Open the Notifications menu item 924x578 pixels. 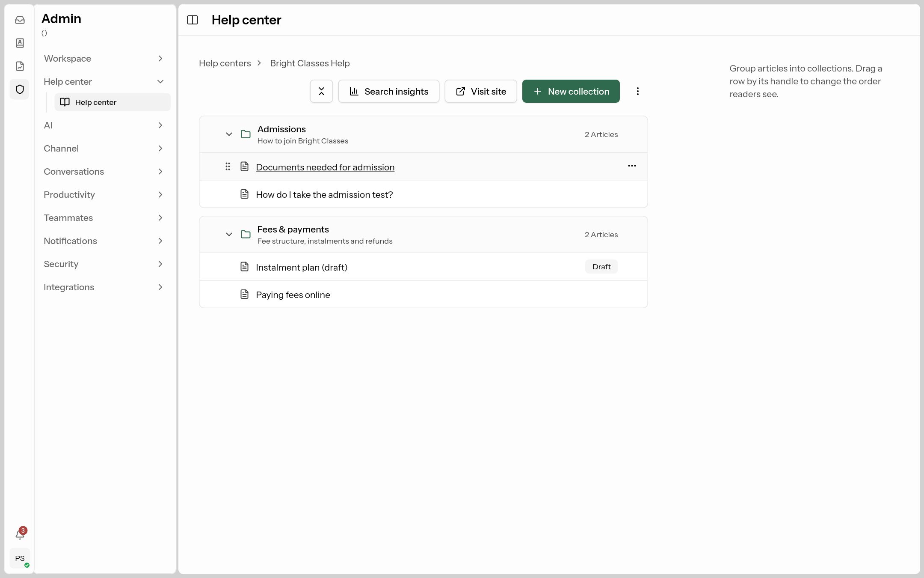(104, 241)
